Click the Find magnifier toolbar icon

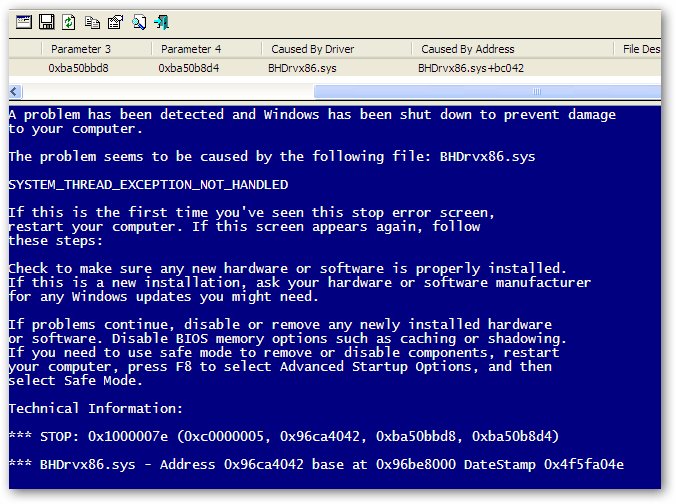click(139, 22)
